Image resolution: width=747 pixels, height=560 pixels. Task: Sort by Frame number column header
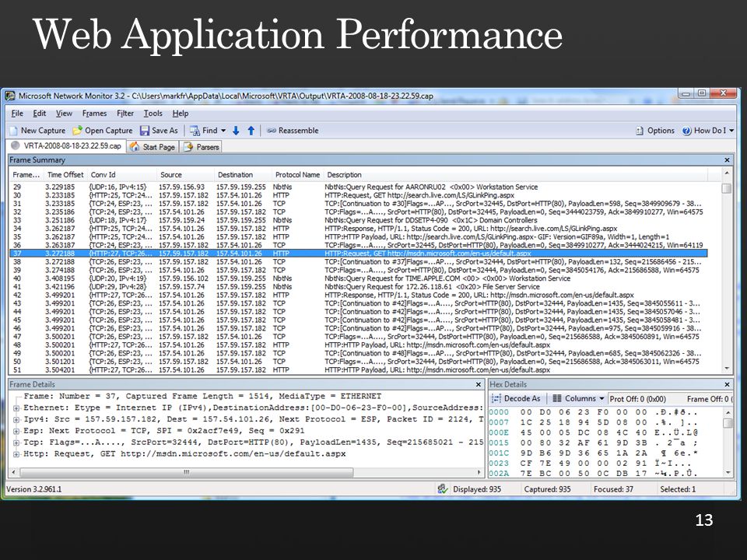(26, 175)
